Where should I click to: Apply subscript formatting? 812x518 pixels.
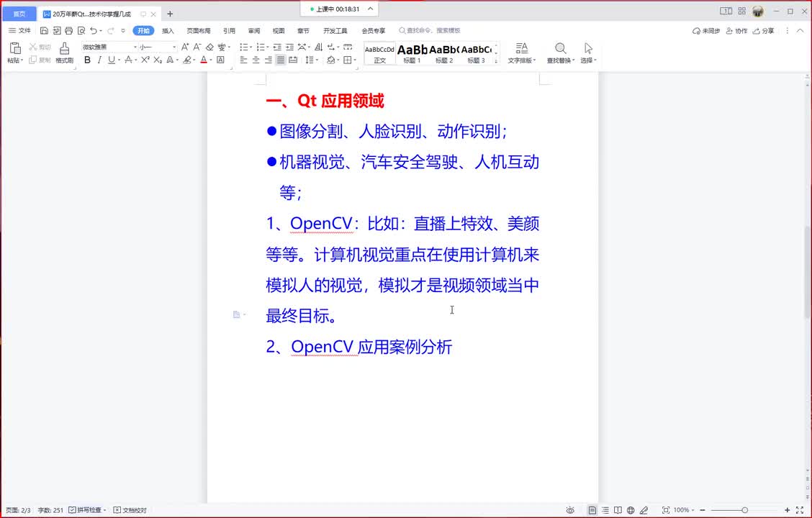pyautogui.click(x=158, y=60)
